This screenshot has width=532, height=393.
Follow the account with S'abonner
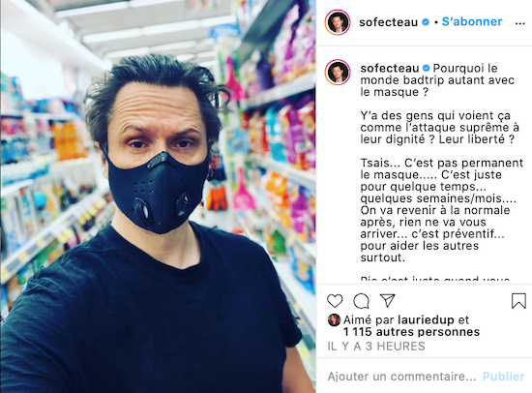click(x=472, y=21)
